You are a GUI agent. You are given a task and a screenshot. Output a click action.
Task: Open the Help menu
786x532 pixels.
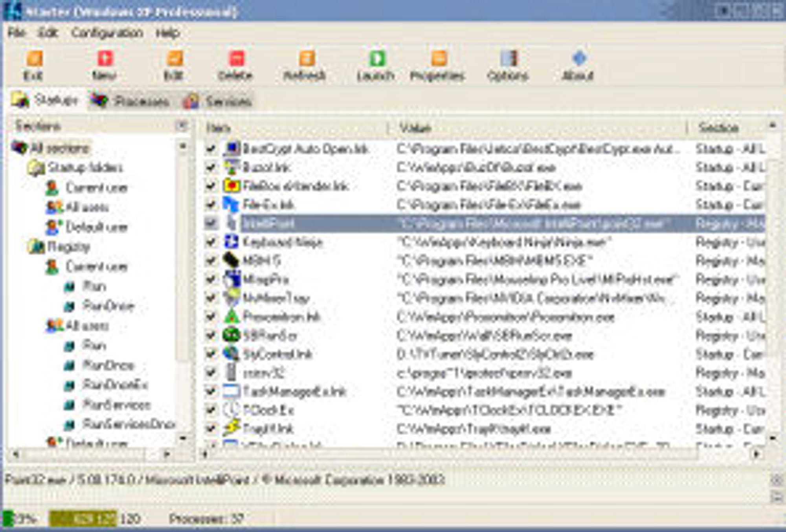(x=168, y=33)
